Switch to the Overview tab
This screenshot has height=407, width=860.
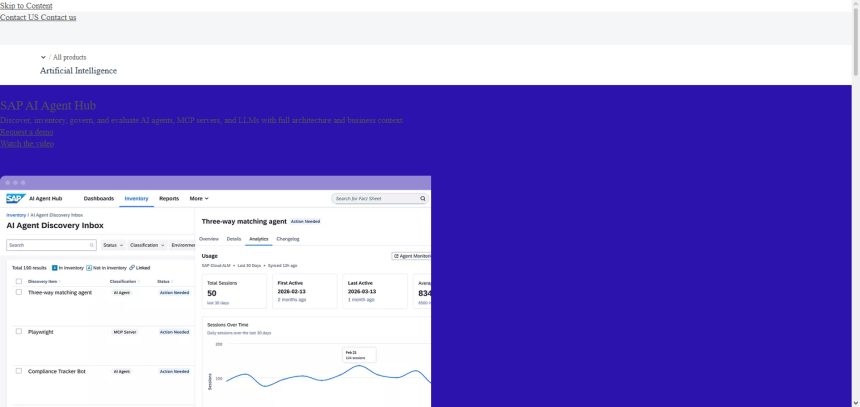(x=208, y=239)
